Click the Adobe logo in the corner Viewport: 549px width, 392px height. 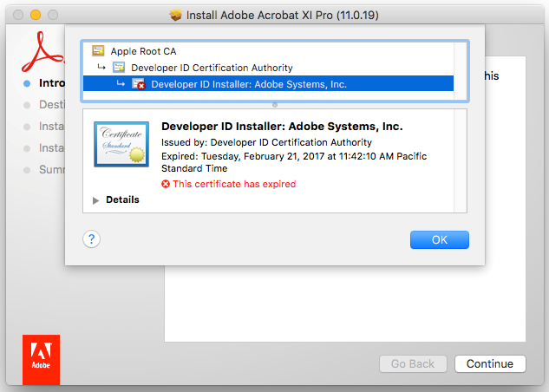(x=42, y=360)
